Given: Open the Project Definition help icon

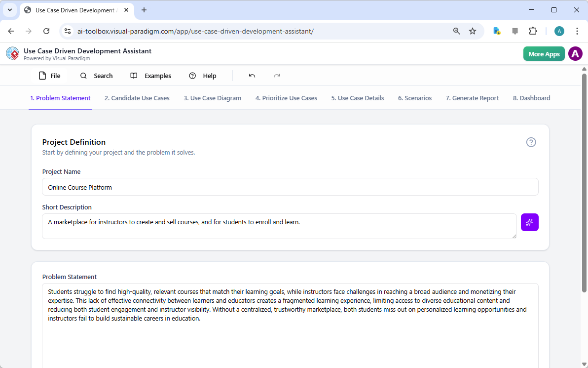Looking at the screenshot, I should (531, 142).
